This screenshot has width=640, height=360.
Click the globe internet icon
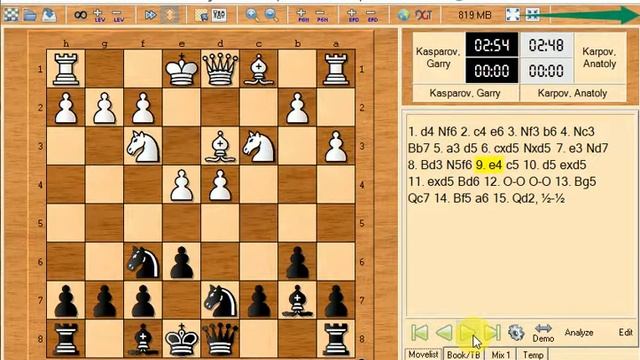404,16
